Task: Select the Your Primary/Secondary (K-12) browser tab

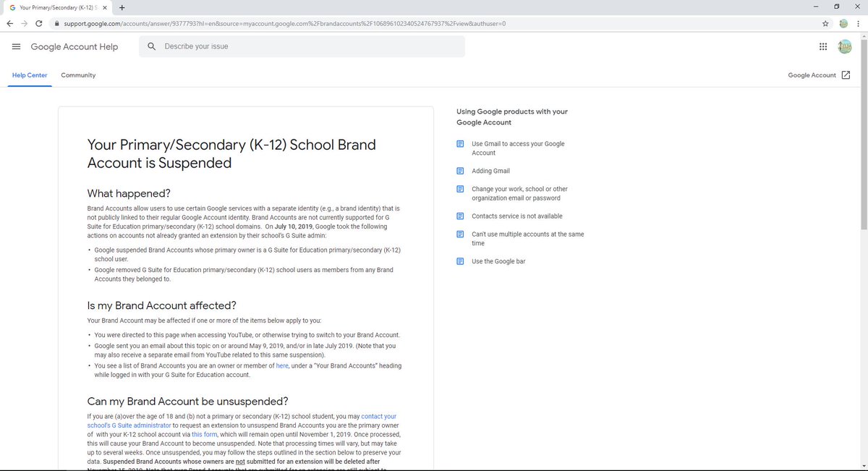Action: click(x=57, y=7)
